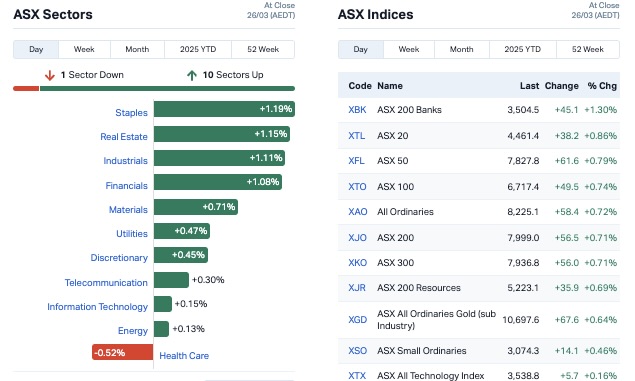This screenshot has width=635, height=381.
Task: Click the ASX Indices heading
Action: click(376, 15)
